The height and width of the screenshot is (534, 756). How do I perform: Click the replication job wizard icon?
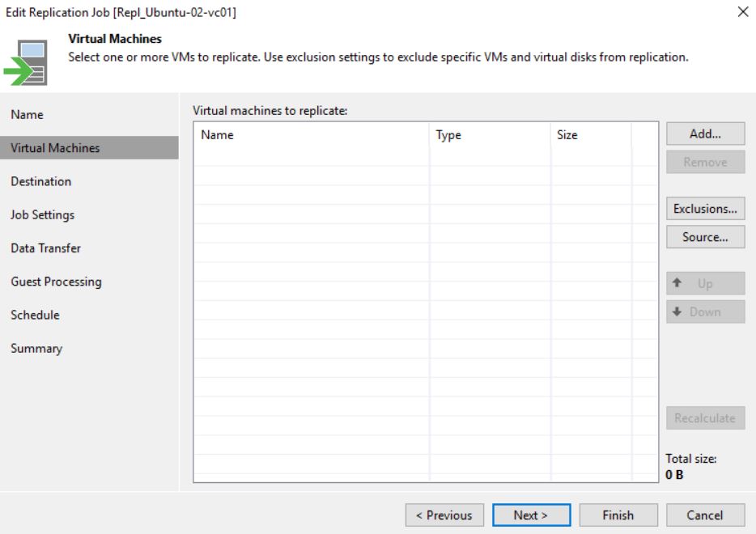point(26,62)
